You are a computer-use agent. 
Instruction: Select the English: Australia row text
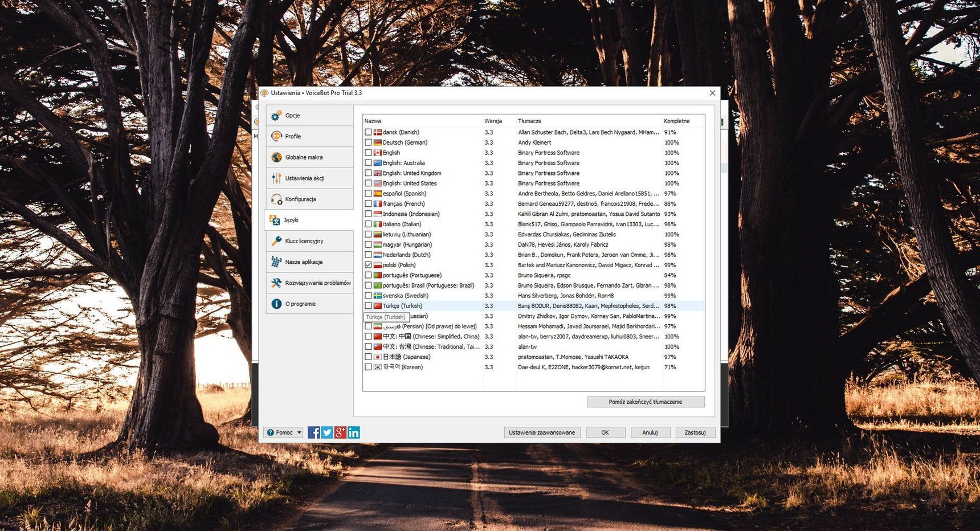pos(403,163)
